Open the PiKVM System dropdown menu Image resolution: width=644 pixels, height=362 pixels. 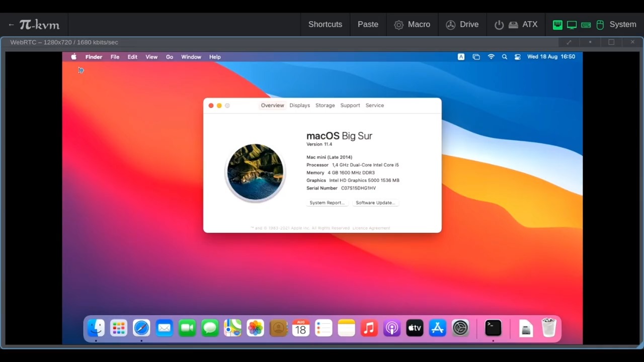[616, 24]
